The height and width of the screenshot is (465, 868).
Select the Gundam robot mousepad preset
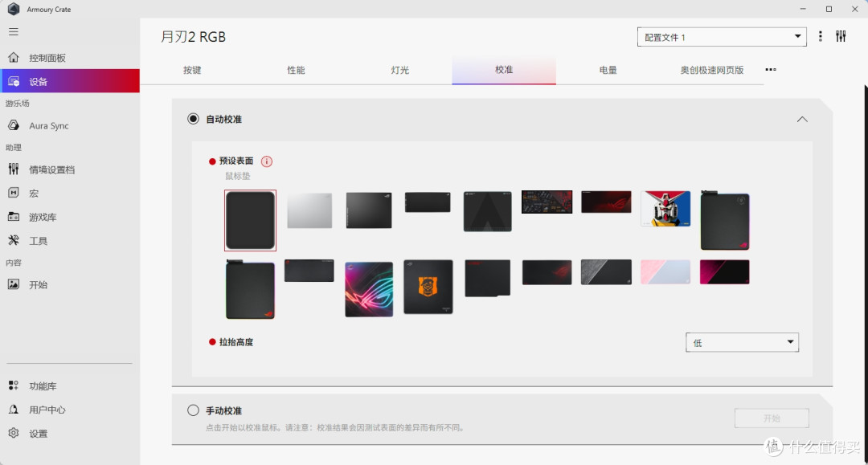(665, 209)
